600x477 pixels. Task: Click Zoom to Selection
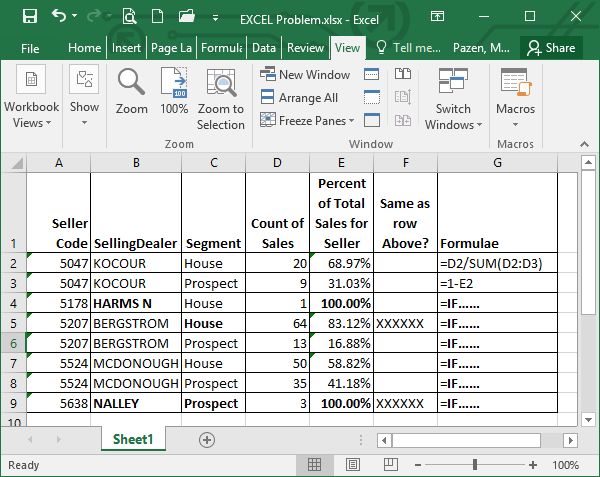click(221, 99)
